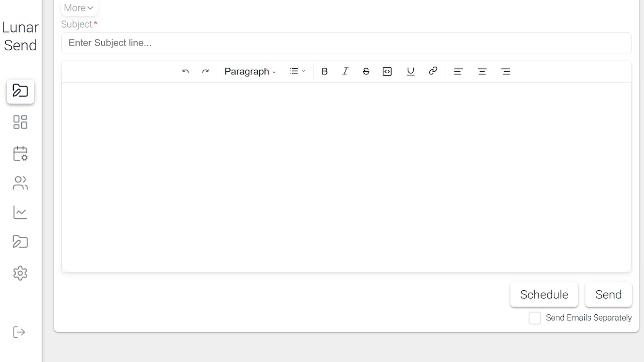The height and width of the screenshot is (362, 644).
Task: Toggle italic formatting
Action: (x=345, y=71)
